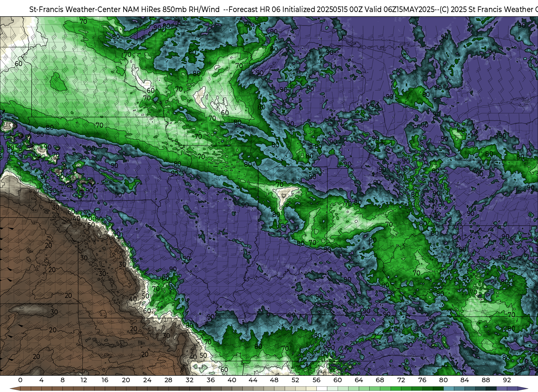Click the colorbar scale label "32"
538x392 pixels.
pos(189,380)
